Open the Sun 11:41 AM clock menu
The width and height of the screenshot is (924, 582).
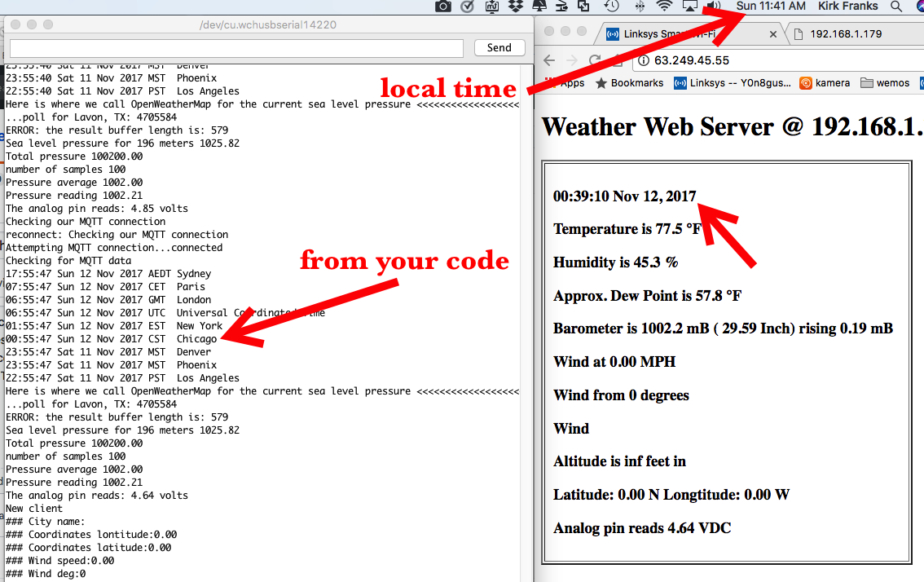[x=771, y=7]
